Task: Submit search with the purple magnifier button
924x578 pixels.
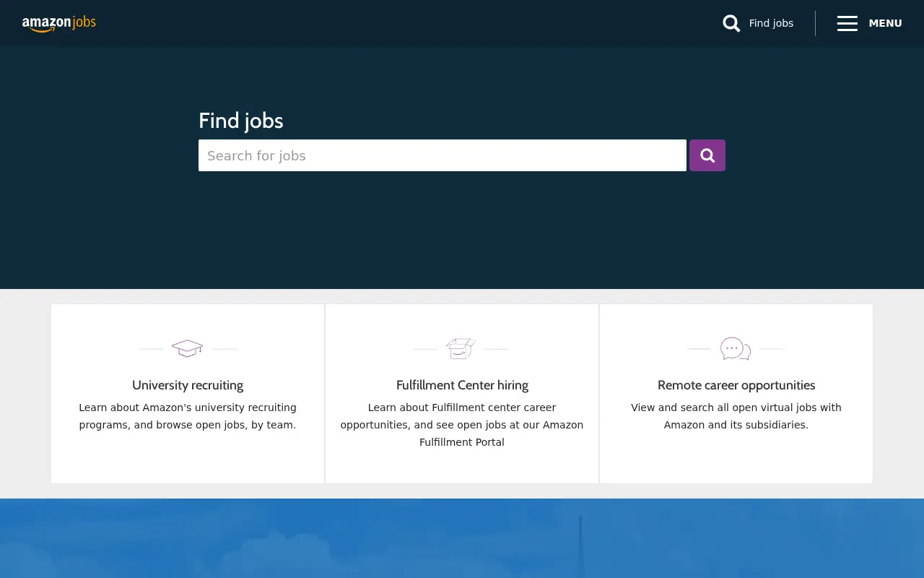Action: coord(707,155)
